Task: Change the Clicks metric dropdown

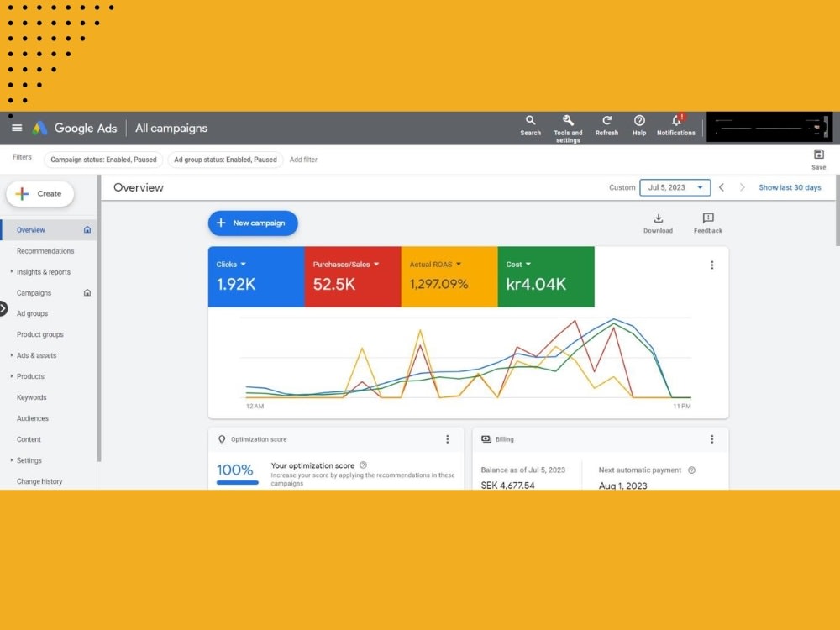Action: click(231, 264)
